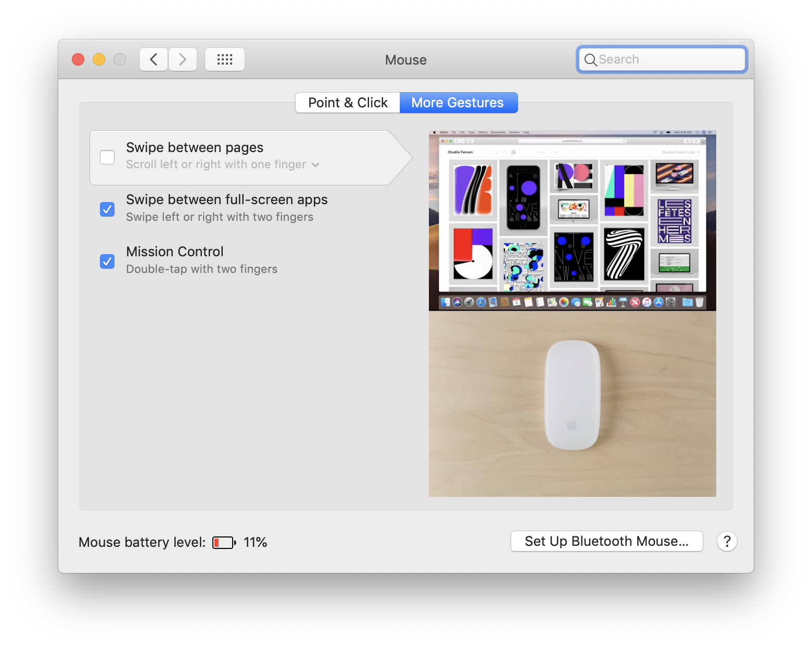Screen dimensions: 812x650
Task: Click the forward arrow in the toolbar
Action: click(183, 59)
